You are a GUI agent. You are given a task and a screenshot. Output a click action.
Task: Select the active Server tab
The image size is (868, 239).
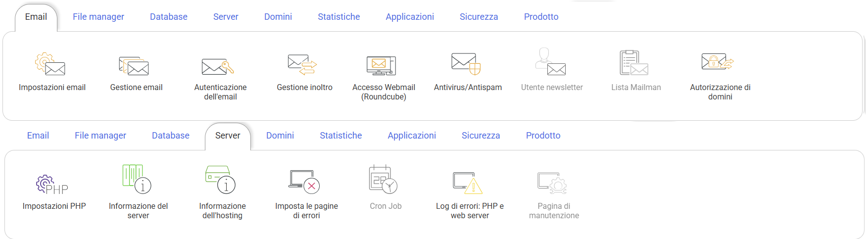(228, 136)
